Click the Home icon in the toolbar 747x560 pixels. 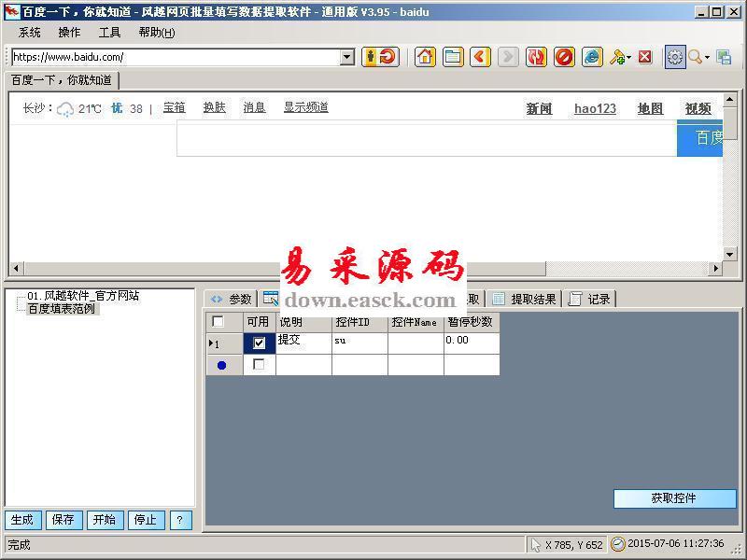coord(424,57)
